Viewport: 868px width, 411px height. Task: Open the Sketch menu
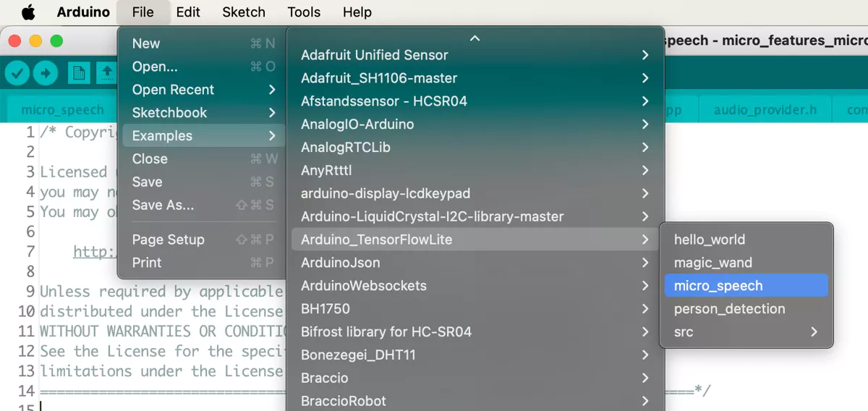point(244,12)
